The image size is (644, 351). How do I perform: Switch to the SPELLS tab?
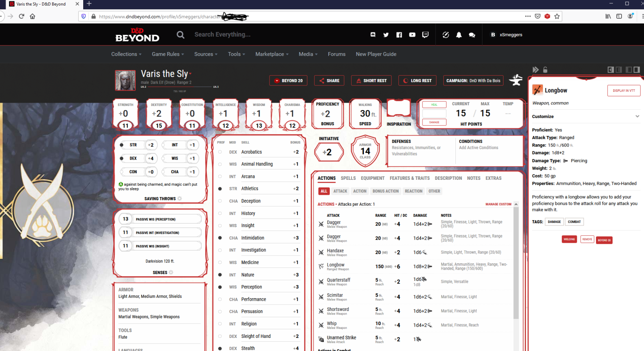(x=348, y=178)
